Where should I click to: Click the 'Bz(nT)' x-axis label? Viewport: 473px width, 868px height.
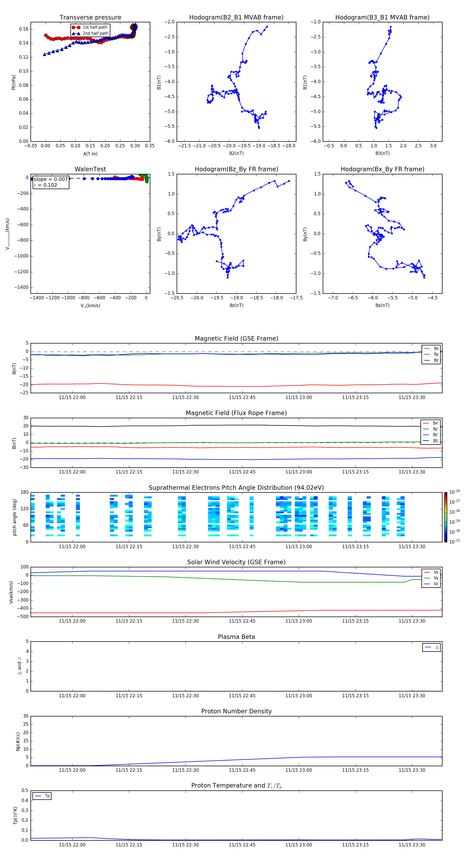(x=236, y=305)
